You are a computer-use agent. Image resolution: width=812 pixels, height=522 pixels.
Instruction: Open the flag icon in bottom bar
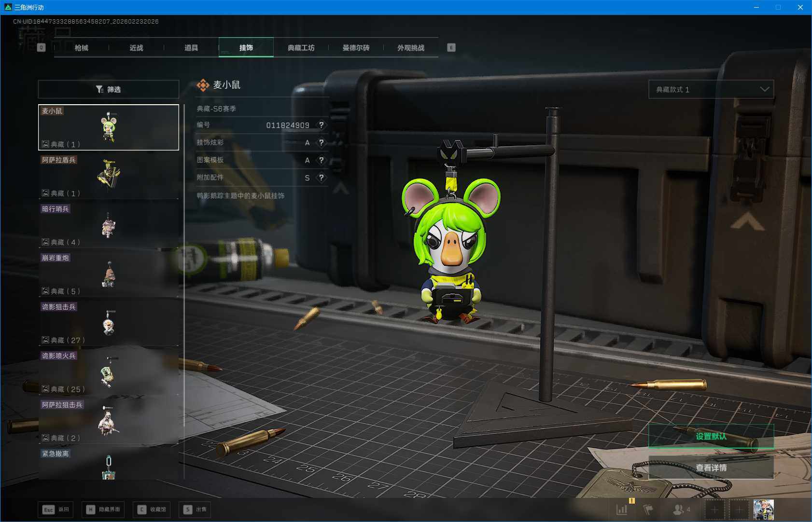click(648, 509)
